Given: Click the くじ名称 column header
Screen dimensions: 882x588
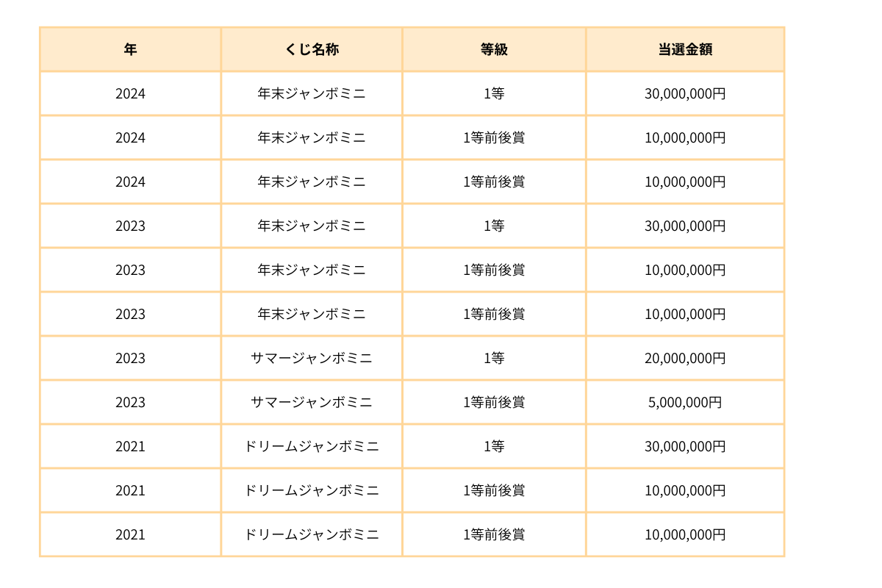Looking at the screenshot, I should click(312, 49).
